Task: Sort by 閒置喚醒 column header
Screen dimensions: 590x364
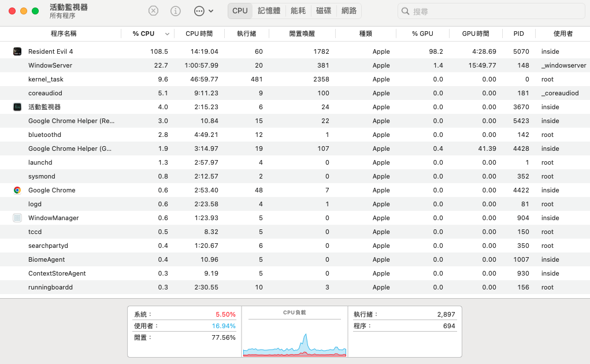Action: 302,34
